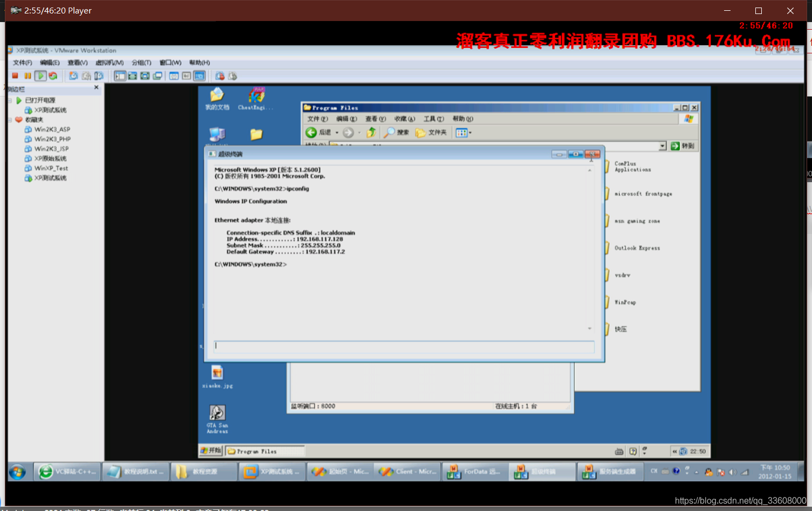Click the up-folder icon in Program Files toolbar

coord(371,133)
